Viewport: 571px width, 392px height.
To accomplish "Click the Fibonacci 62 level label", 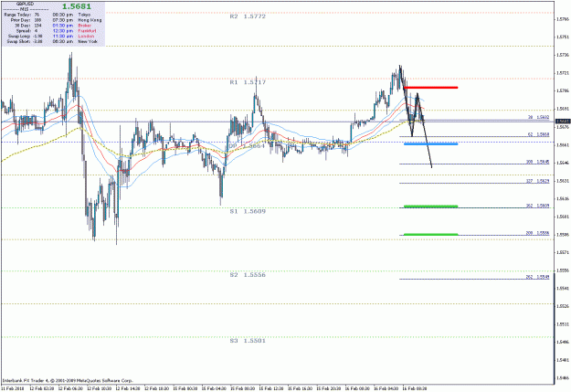I will [x=539, y=134].
